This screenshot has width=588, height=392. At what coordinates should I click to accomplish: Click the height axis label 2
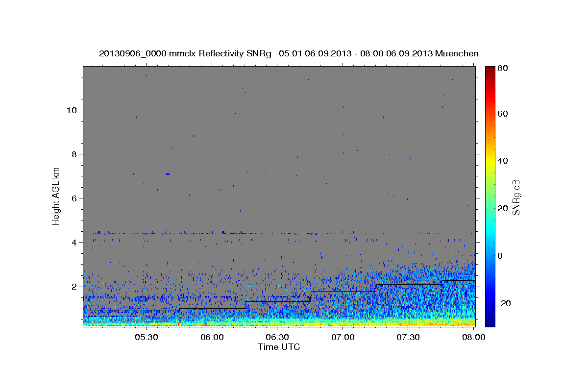coord(73,287)
